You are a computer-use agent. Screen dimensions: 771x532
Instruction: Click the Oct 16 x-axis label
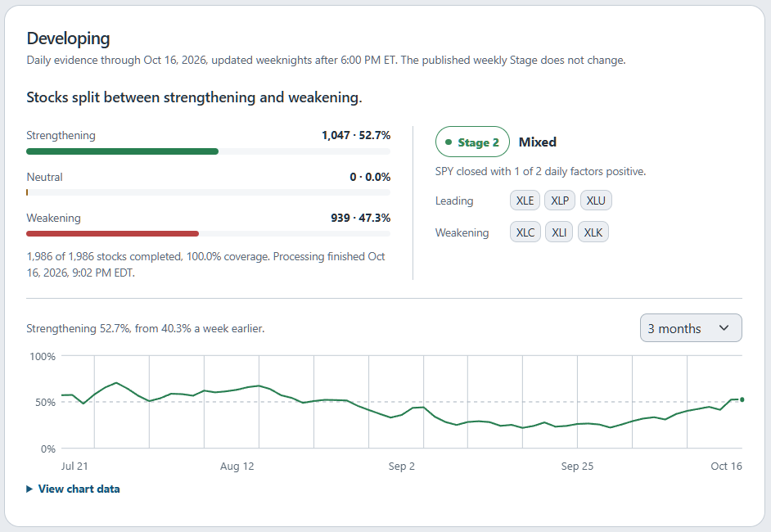726,467
